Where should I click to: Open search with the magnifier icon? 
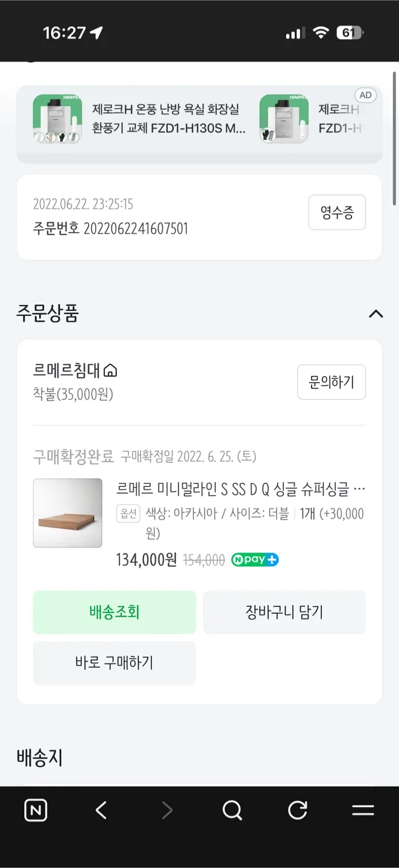click(x=232, y=810)
